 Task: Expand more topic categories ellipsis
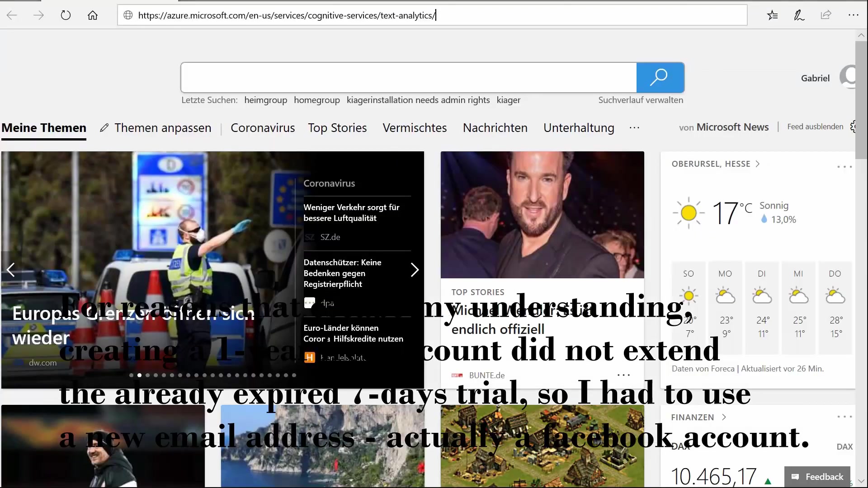634,128
